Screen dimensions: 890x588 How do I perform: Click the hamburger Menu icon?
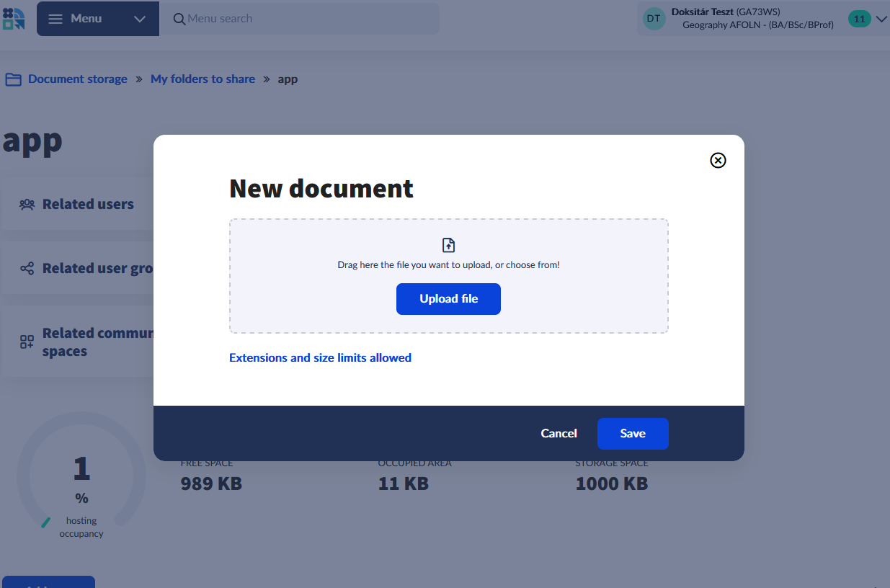click(x=55, y=19)
